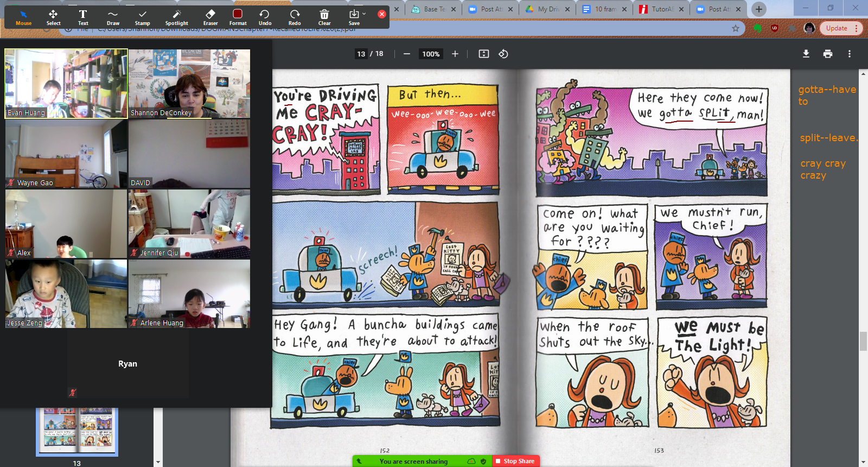Open page 13 thumbnail in sidebar
Image resolution: width=868 pixels, height=467 pixels.
[77, 432]
